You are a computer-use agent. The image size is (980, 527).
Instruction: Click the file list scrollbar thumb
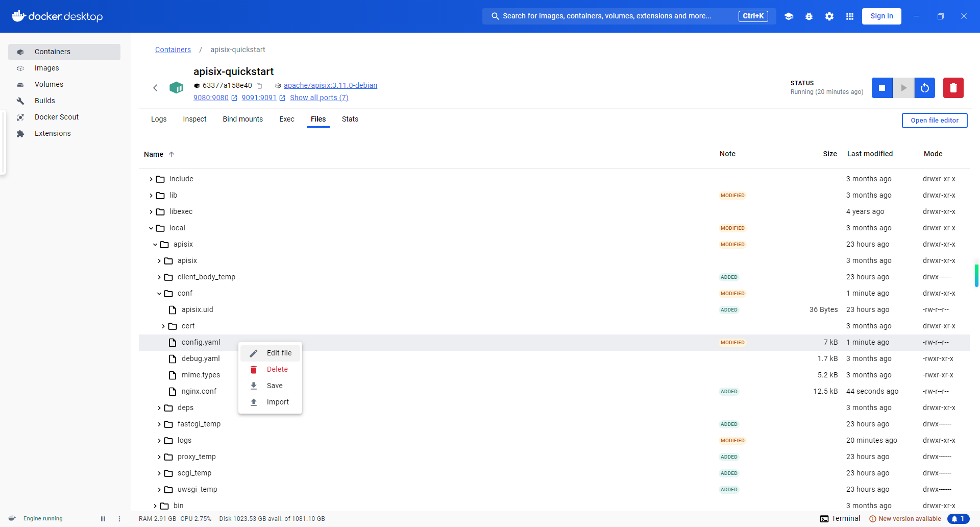point(976,276)
